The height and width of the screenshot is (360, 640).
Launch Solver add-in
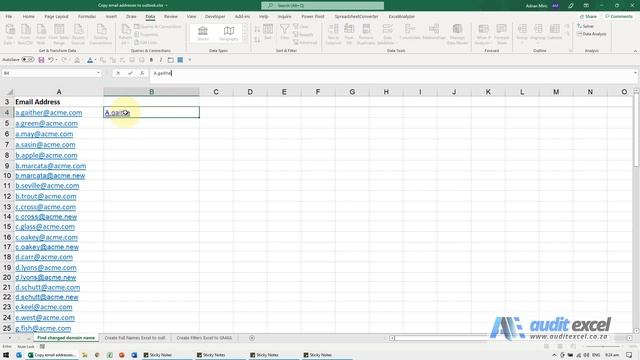coord(586,26)
